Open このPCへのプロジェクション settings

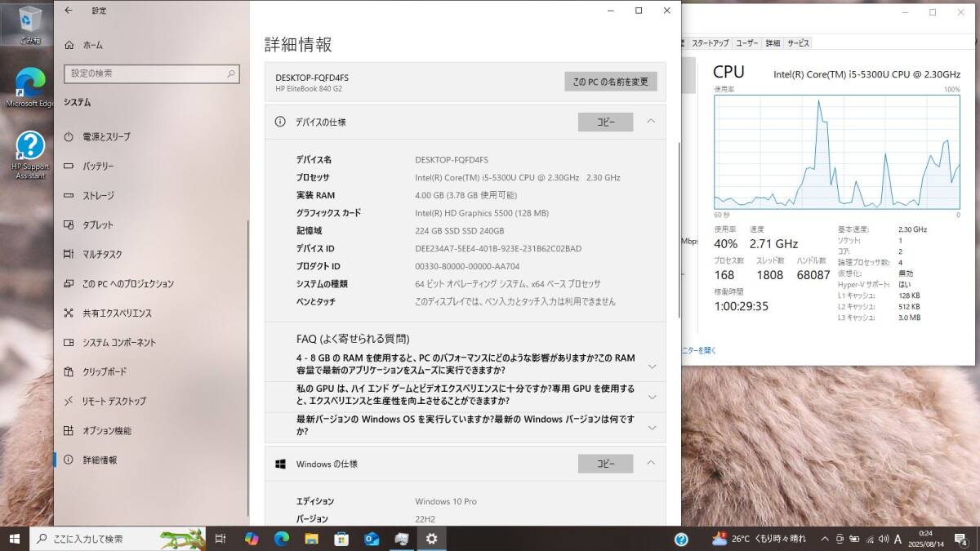click(x=118, y=283)
